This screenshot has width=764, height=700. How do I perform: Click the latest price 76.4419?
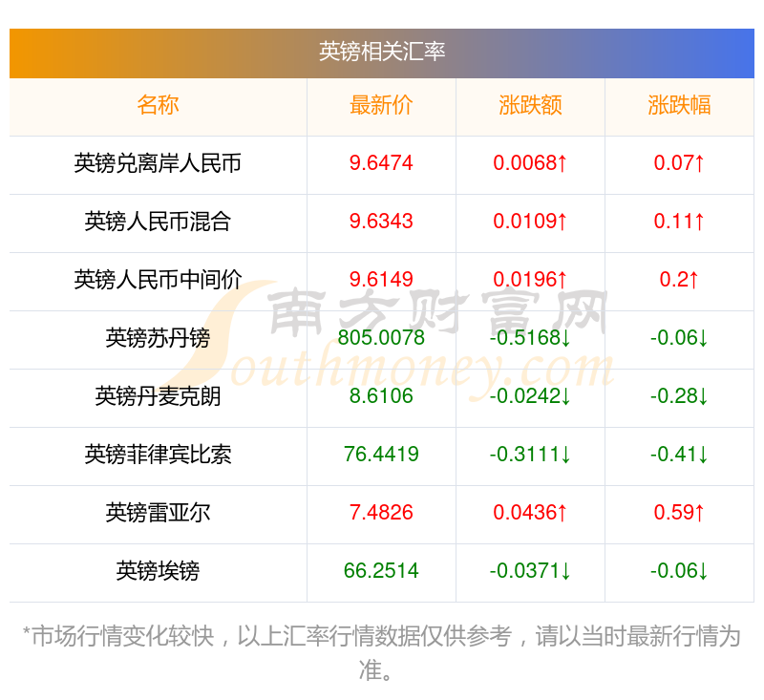coord(381,455)
